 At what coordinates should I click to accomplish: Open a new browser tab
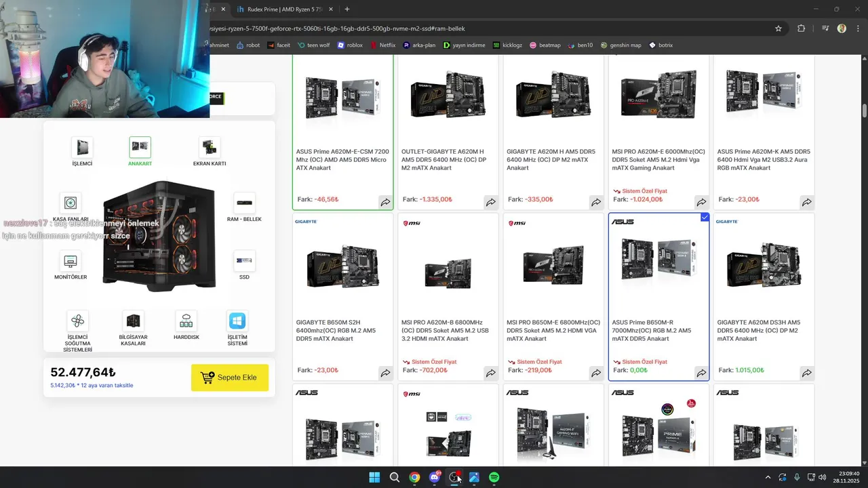[x=347, y=9]
